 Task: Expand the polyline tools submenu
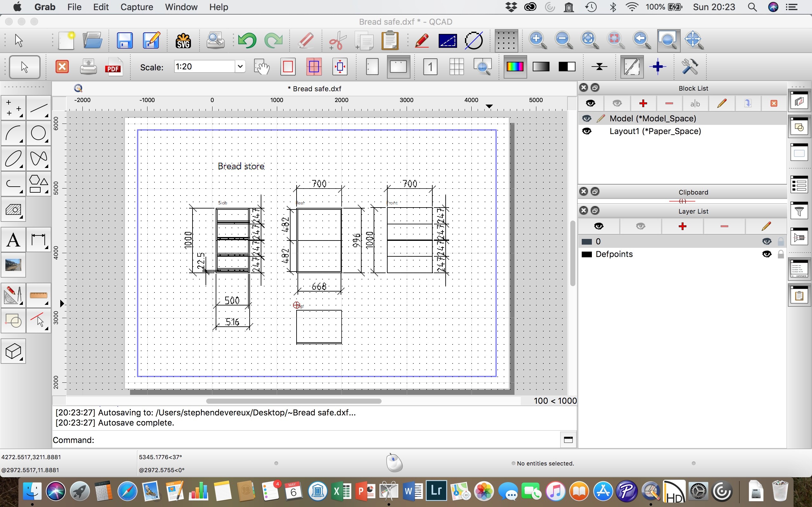coord(13,184)
